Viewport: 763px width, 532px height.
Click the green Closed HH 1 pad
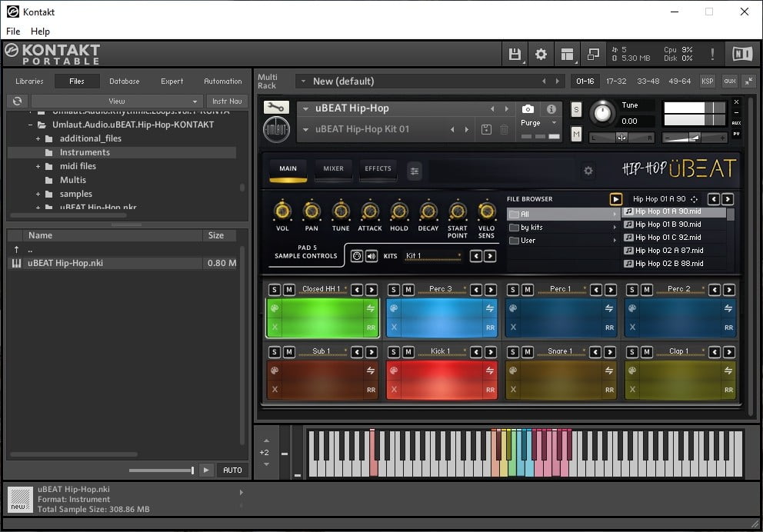point(322,318)
